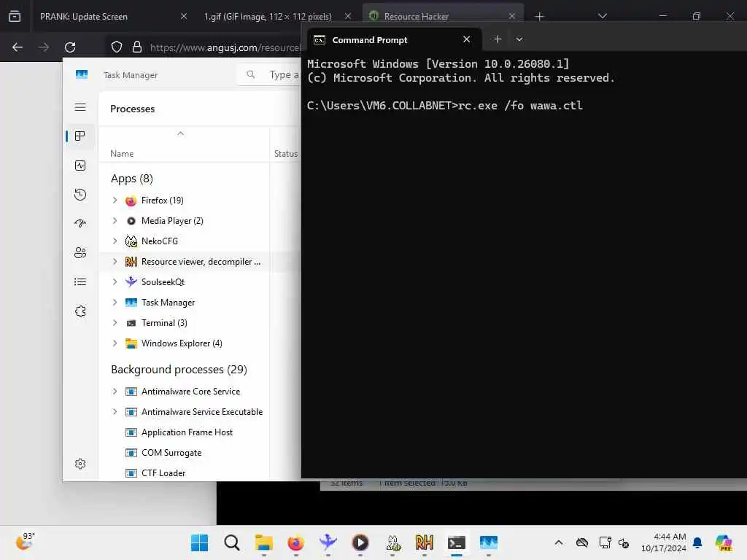Viewport: 747px width, 560px height.
Task: Open clock and date 4:44 AM
Action: (663, 542)
